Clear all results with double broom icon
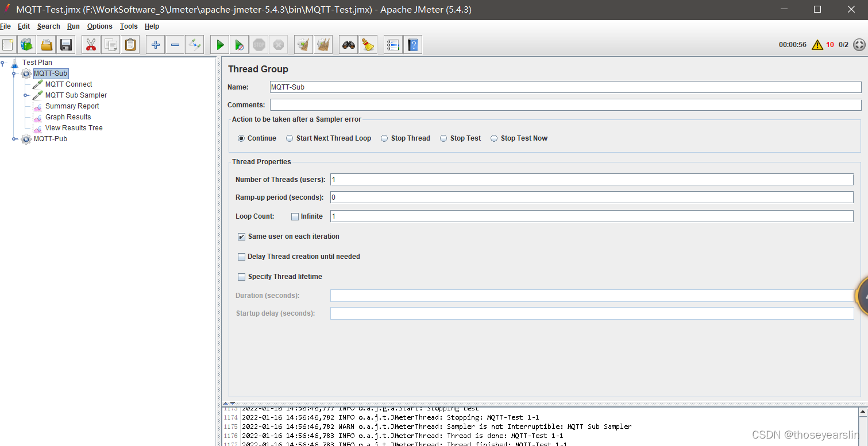The height and width of the screenshot is (446, 868). (323, 44)
